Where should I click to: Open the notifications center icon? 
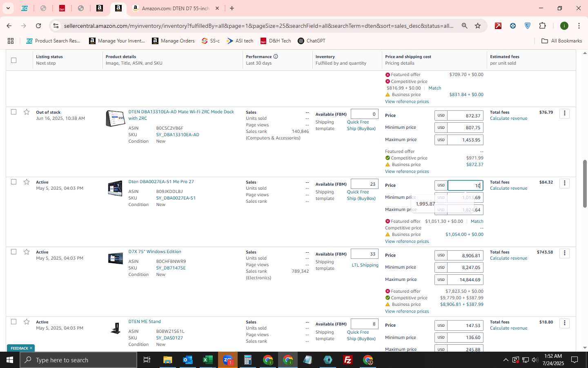575,360
